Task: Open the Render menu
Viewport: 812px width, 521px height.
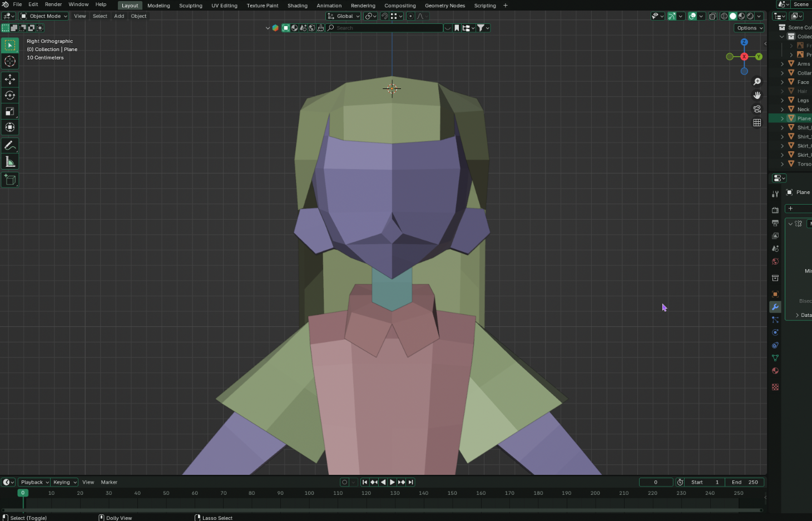Action: pyautogui.click(x=53, y=4)
